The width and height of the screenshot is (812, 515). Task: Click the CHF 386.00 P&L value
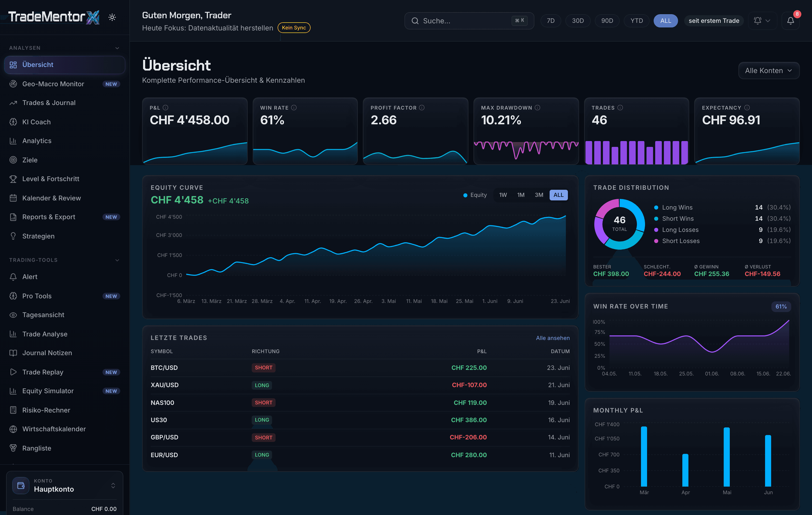click(x=469, y=420)
